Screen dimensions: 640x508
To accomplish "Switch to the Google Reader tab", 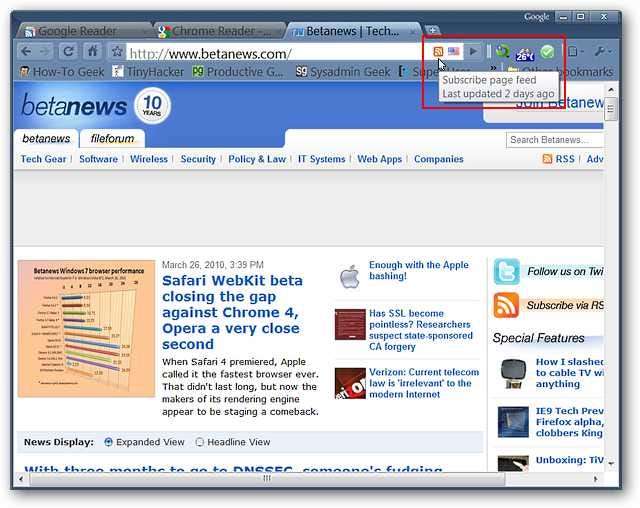I will (82, 31).
